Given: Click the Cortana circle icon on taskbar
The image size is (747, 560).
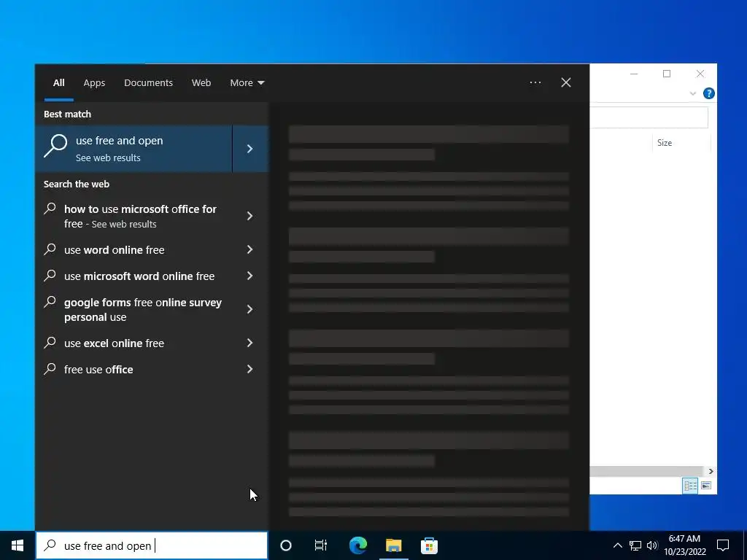Looking at the screenshot, I should [286, 545].
